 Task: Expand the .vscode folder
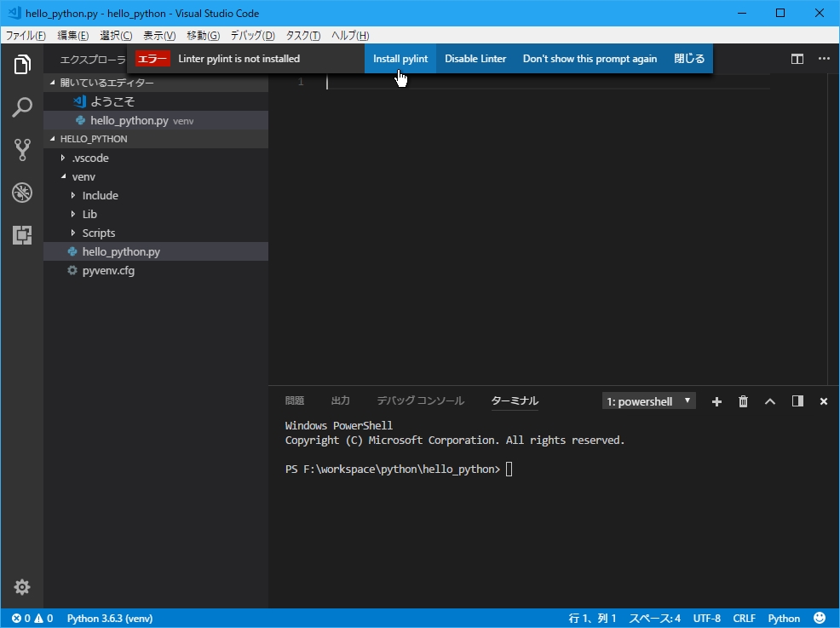coord(63,158)
